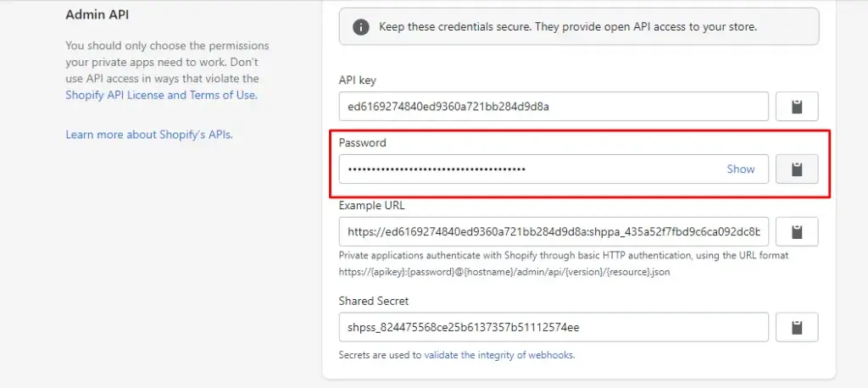868x388 pixels.
Task: Click the Password field label
Action: (362, 142)
